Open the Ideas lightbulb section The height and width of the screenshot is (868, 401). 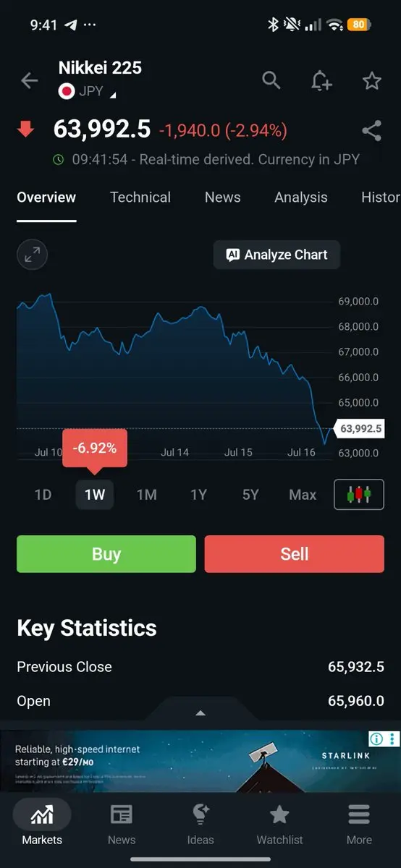point(200,824)
